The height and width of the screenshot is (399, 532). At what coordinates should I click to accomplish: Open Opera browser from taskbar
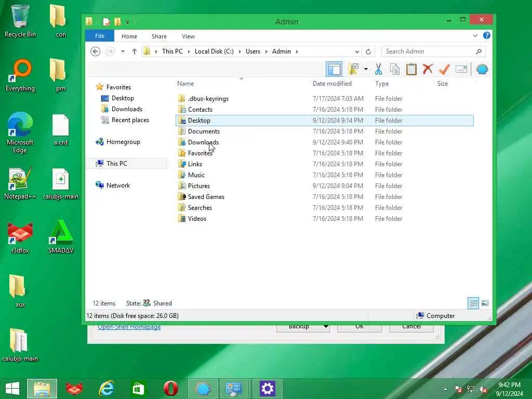170,389
